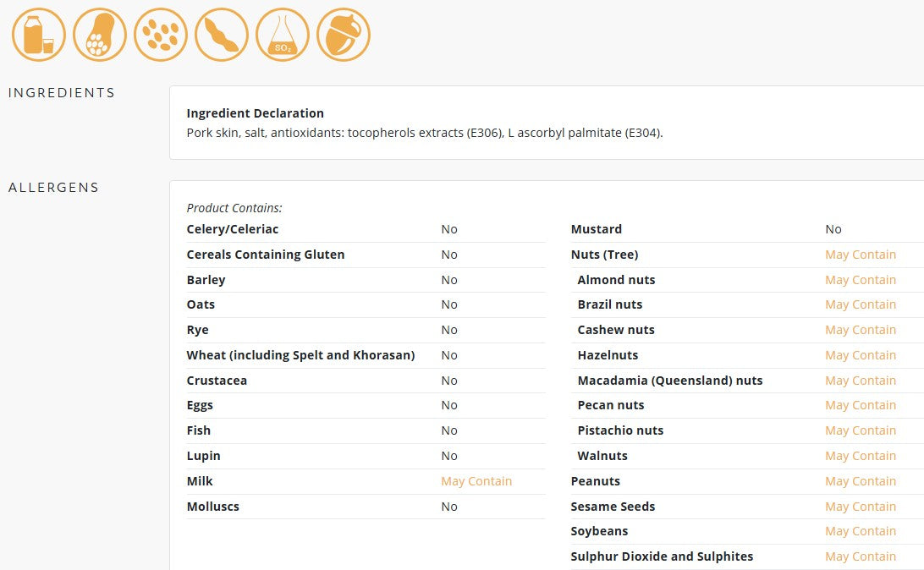Screen dimensions: 924x570
Task: Click May Contain beside Soybeans
Action: pos(861,531)
